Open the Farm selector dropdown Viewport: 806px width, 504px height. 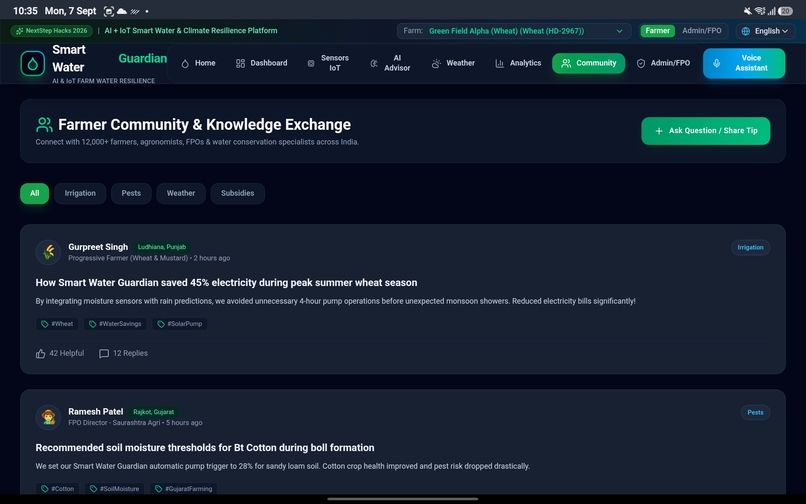click(x=514, y=31)
